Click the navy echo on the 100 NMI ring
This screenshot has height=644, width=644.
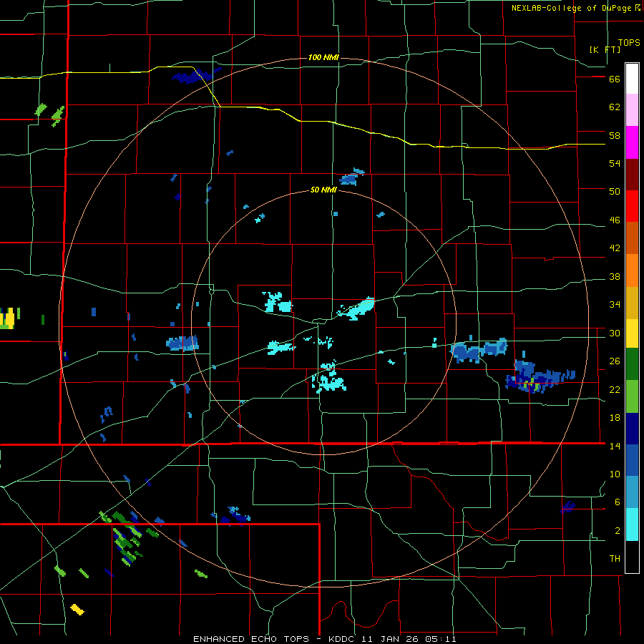coord(195,76)
